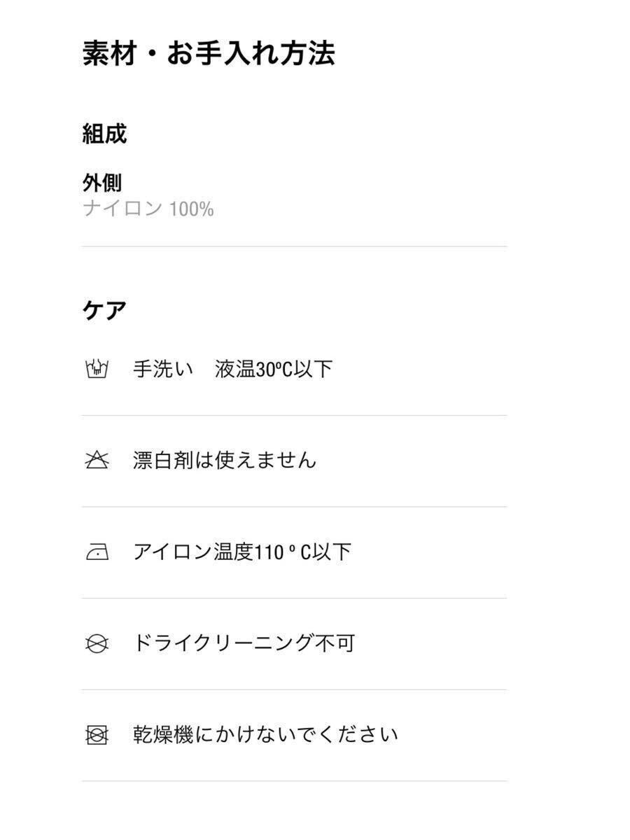Select the 液温30ºC以下 temperature text
Screen dimensions: 630x840
(273, 369)
